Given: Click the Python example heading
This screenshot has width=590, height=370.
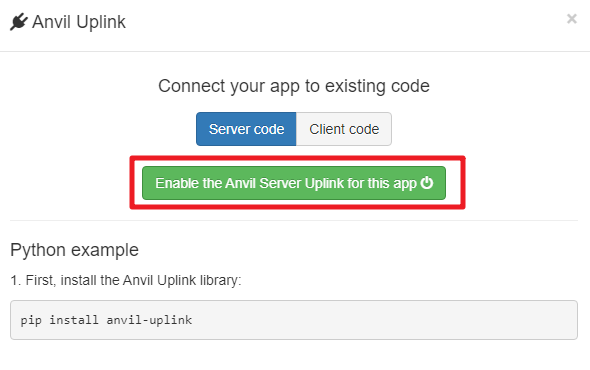Looking at the screenshot, I should (x=75, y=250).
